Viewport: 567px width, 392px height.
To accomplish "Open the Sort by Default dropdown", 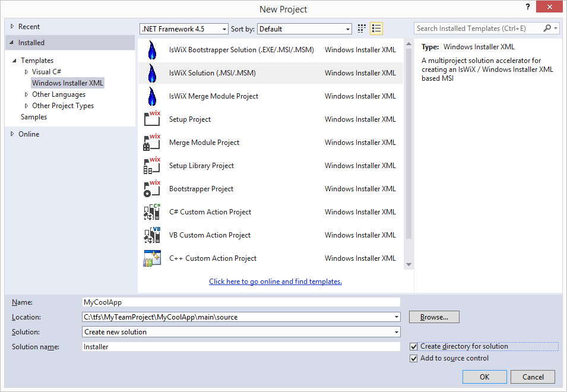I will (304, 29).
